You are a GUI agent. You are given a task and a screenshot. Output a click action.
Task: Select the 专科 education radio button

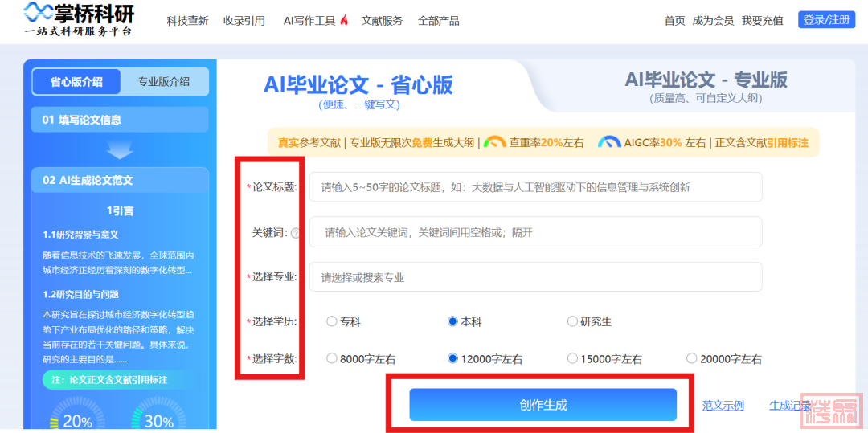point(332,321)
